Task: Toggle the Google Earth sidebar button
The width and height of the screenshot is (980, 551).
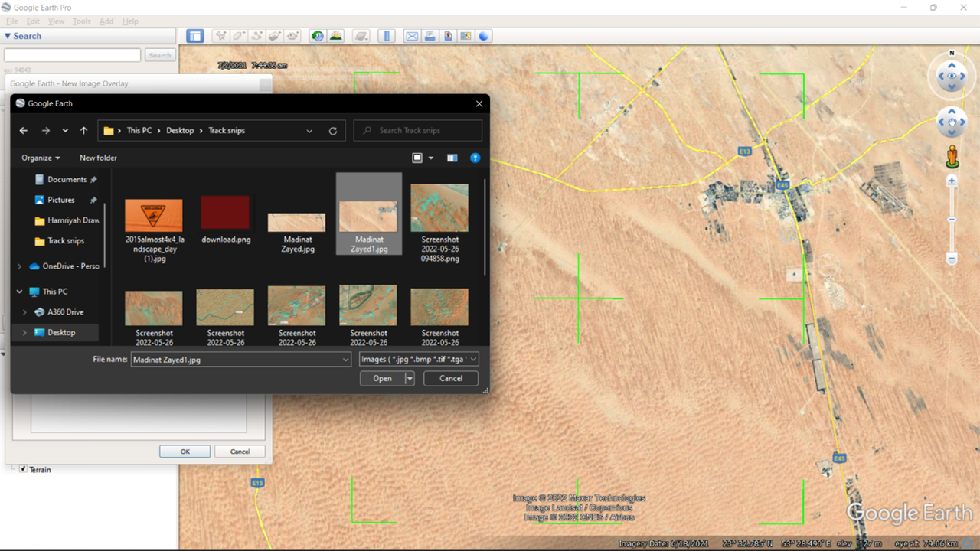Action: point(195,36)
